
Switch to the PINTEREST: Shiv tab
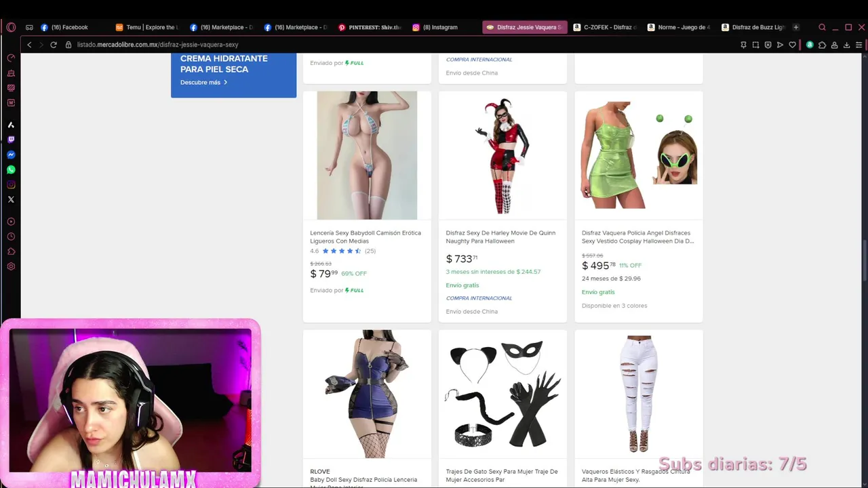click(370, 27)
